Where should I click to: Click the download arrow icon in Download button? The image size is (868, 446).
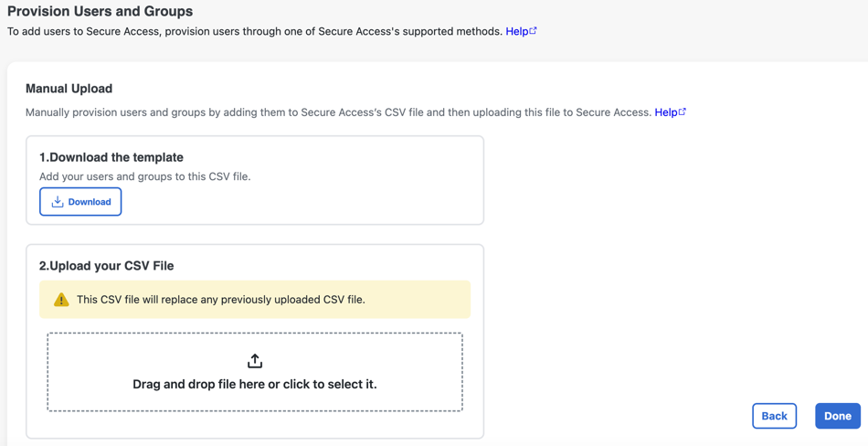(58, 202)
